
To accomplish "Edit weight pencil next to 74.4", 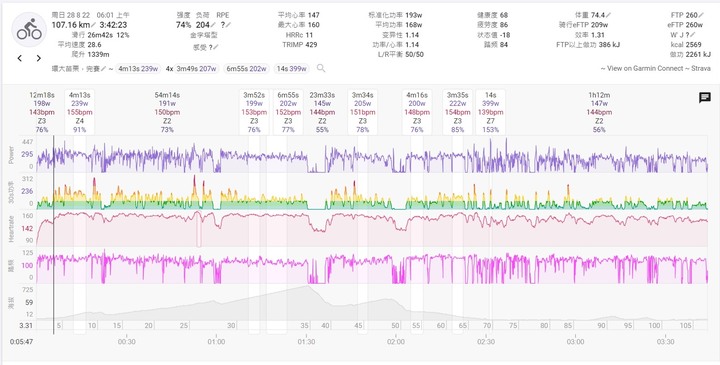I will click(609, 15).
